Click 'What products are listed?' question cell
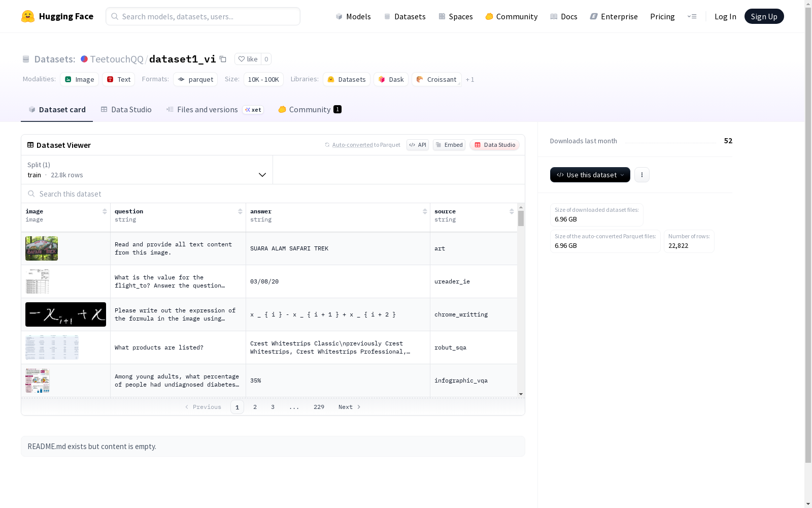The width and height of the screenshot is (812, 508). (x=178, y=347)
